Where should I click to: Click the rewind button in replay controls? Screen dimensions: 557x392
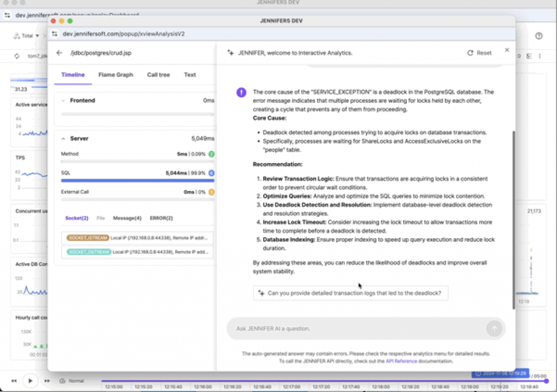(14, 381)
